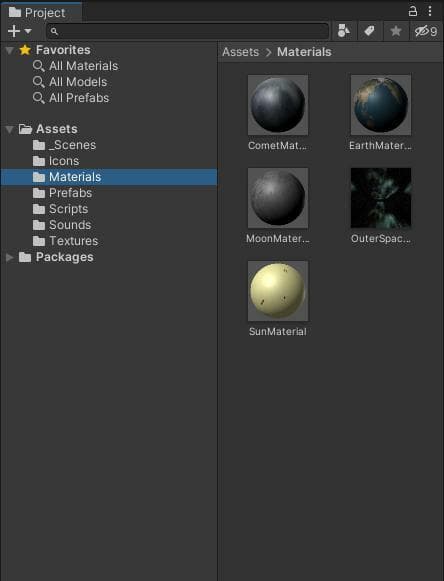The height and width of the screenshot is (581, 444).
Task: Click the Prefabs folder icon
Action: point(39,193)
